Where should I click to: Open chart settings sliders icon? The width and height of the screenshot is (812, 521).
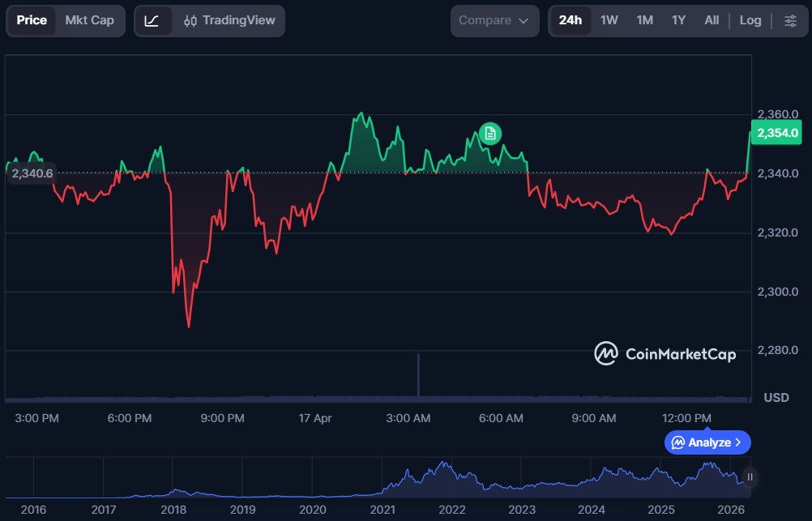(790, 20)
